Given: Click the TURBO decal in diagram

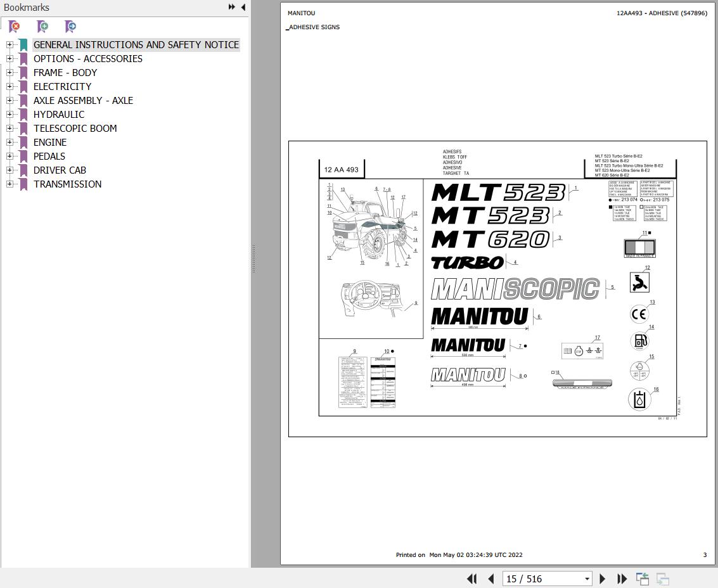Looking at the screenshot, I should coord(467,263).
